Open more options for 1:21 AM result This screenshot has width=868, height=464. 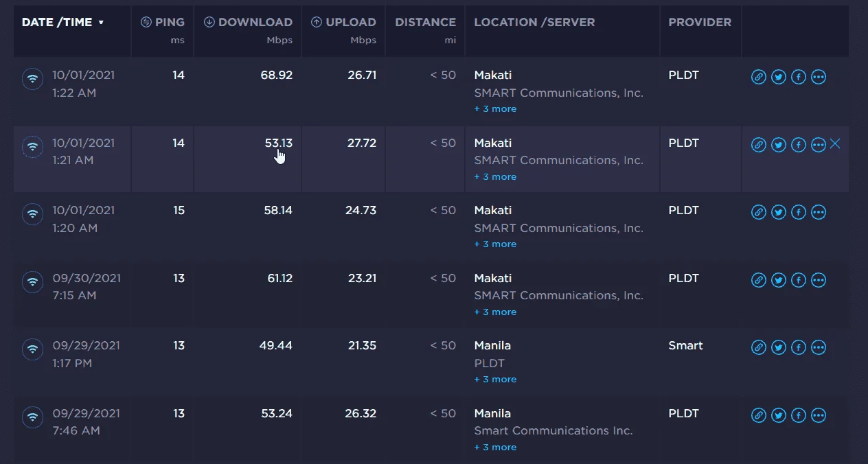[x=818, y=145]
